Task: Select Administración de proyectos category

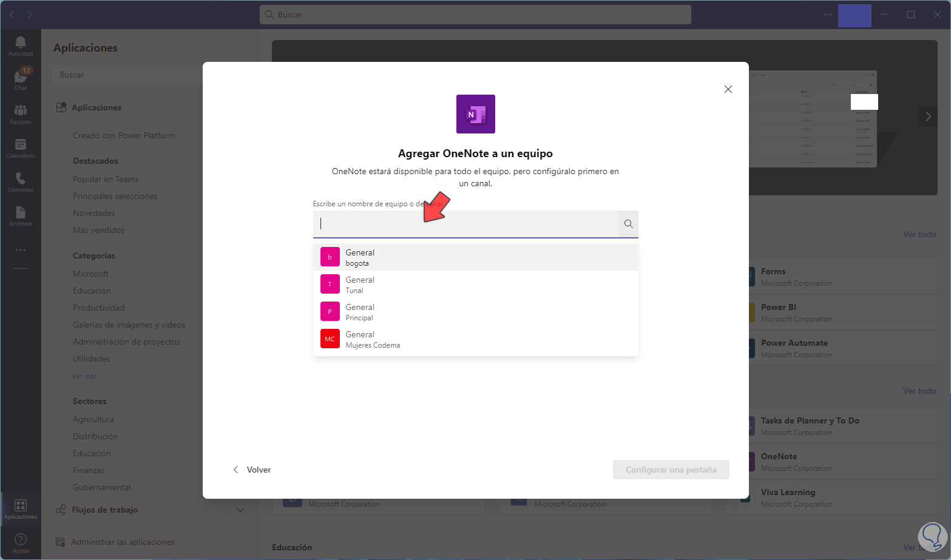Action: (x=126, y=342)
